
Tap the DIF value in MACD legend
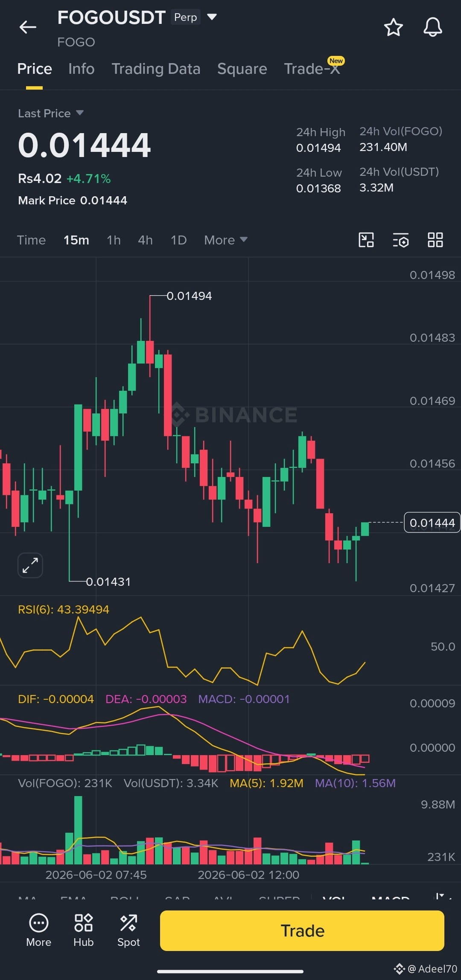[56, 699]
